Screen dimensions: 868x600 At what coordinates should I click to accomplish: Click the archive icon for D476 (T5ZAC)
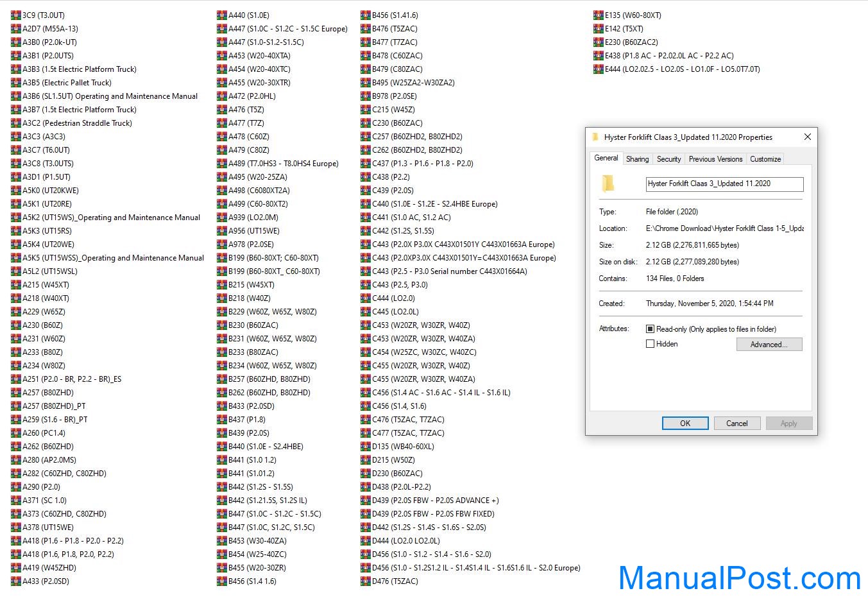tap(366, 581)
